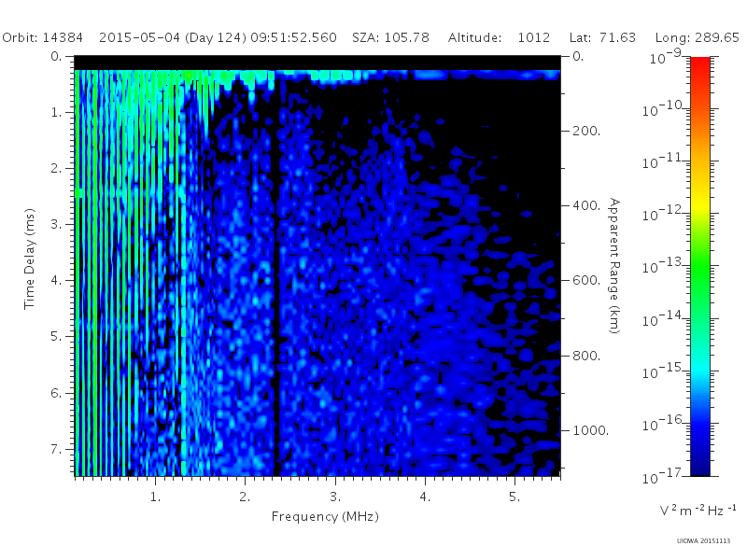Viewport: 747px width, 560px height.
Task: Click the '0.' tick on the apparent range axis
Action: click(x=578, y=56)
